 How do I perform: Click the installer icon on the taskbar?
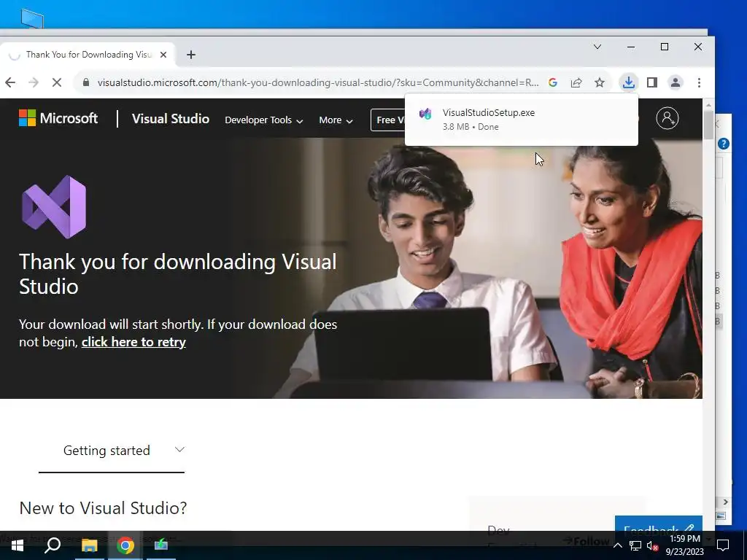[161, 545]
